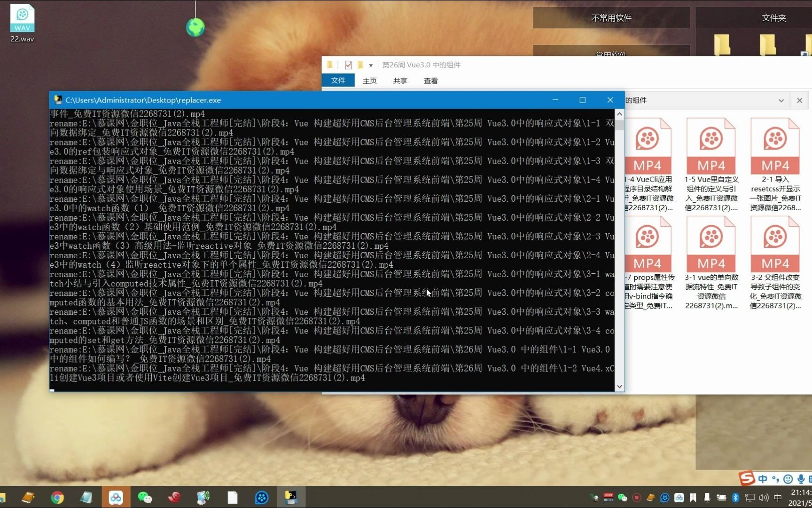Launch Google Chrome from the taskbar
The image size is (812, 508).
pos(57,497)
